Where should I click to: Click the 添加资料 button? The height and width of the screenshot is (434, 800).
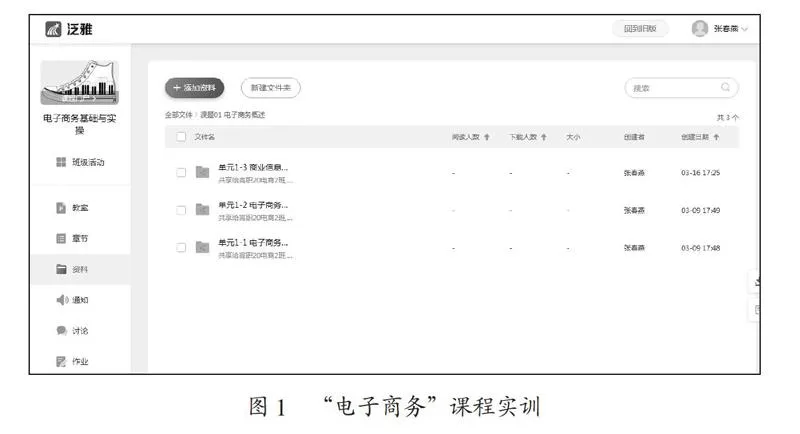coord(194,88)
